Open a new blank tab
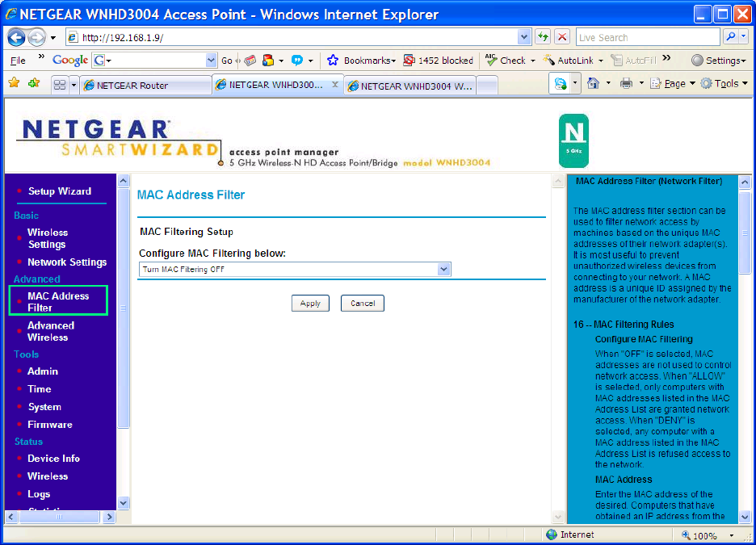 tap(487, 86)
